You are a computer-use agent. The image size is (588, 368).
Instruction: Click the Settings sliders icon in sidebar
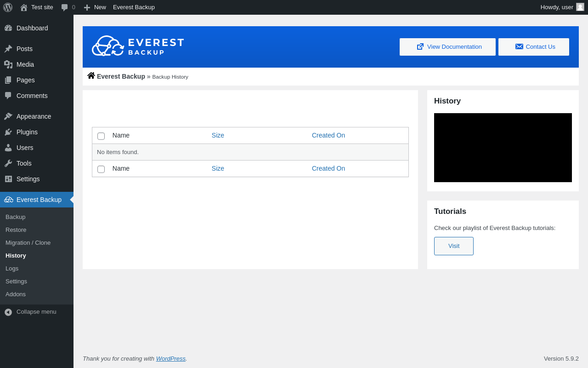click(8, 179)
